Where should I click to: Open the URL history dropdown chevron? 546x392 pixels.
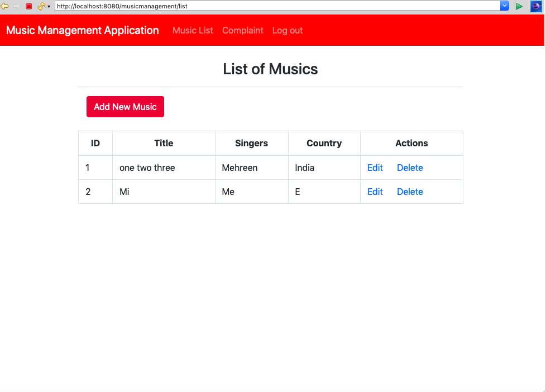coord(505,6)
